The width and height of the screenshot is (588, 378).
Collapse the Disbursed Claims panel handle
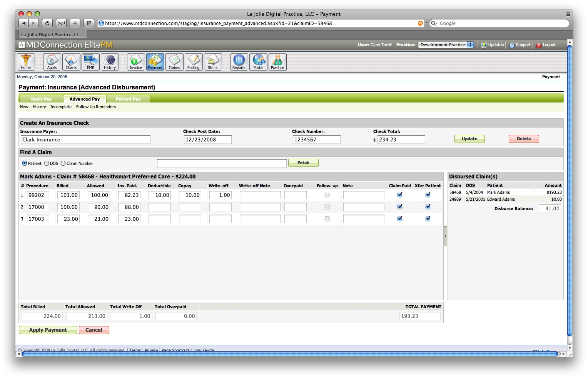click(x=446, y=236)
